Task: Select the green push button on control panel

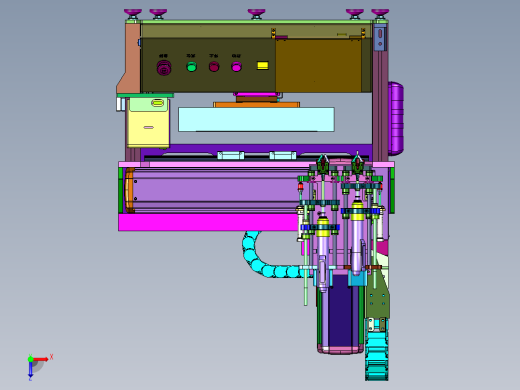Action: pos(191,67)
